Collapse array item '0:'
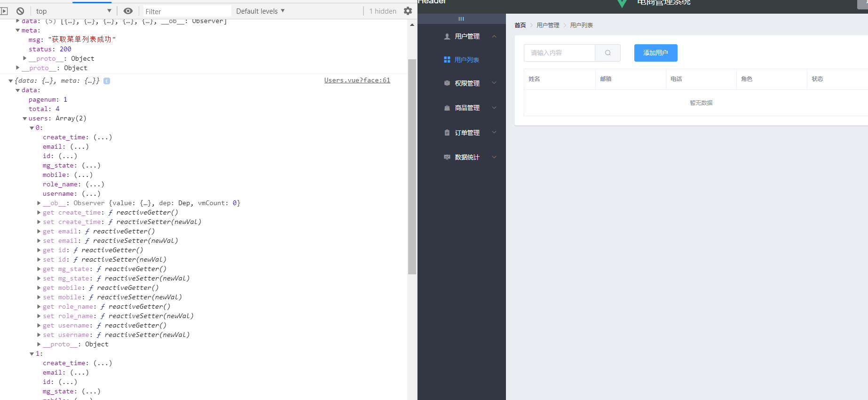The image size is (868, 400). coord(32,128)
